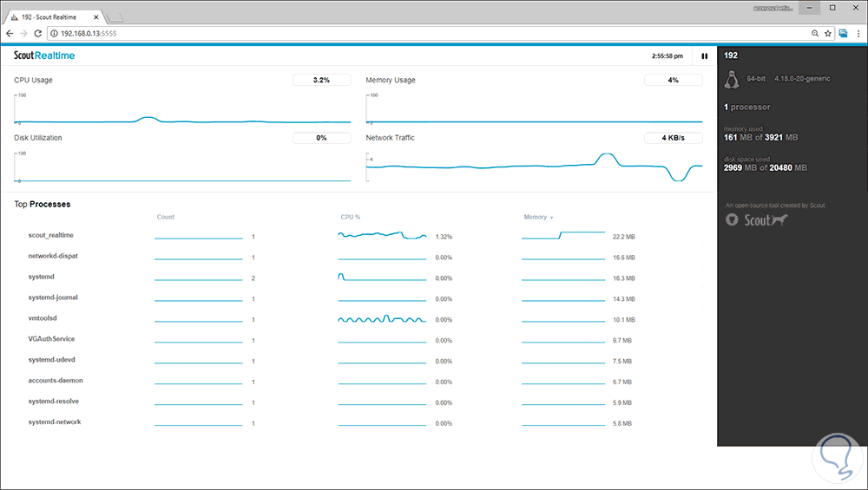The width and height of the screenshot is (868, 490).
Task: Click the CPU Usage 3.2% value box
Action: click(322, 80)
